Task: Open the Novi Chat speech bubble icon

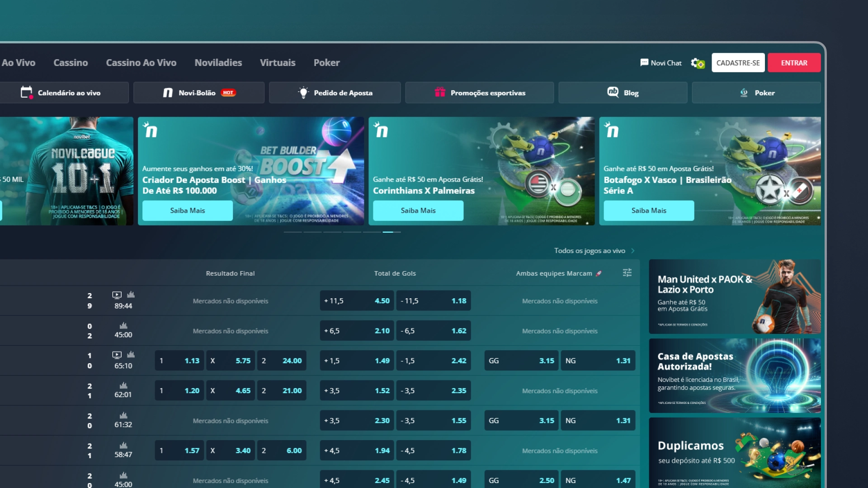Action: point(644,63)
